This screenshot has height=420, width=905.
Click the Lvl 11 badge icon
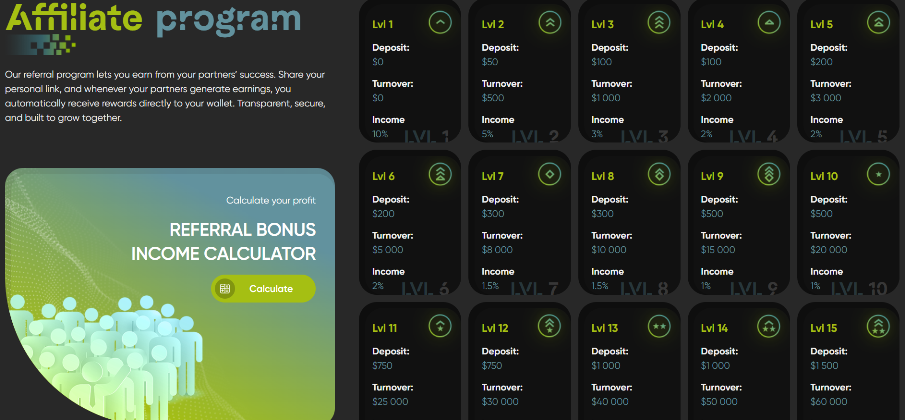point(440,326)
